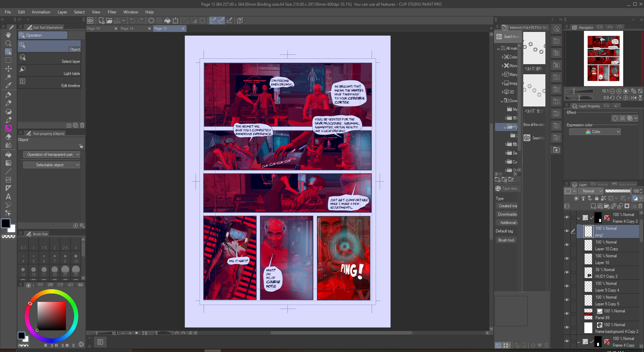Screen dimensions: 644x352
Task: Open Clip Studio support help icon
Action: click(240, 20)
